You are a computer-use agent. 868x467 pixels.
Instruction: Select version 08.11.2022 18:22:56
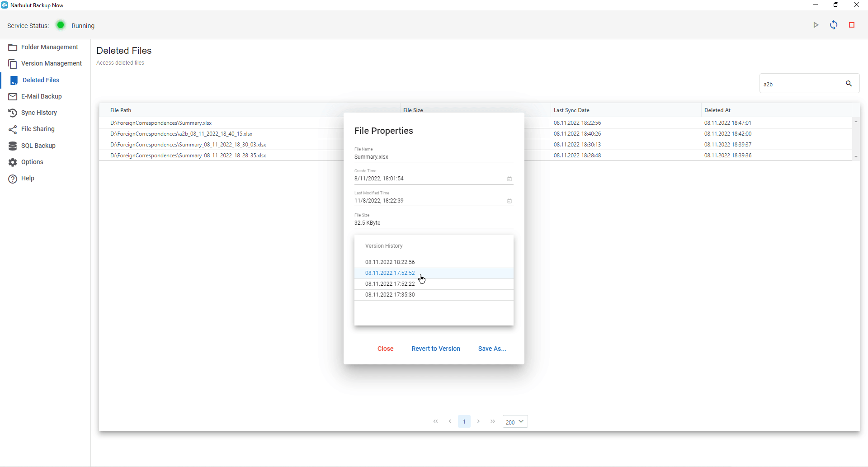point(434,262)
